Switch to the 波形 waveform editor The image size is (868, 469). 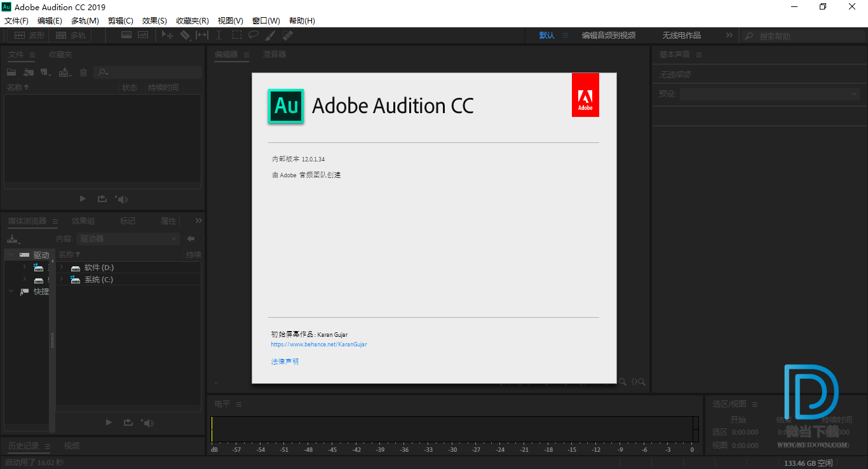coord(29,36)
